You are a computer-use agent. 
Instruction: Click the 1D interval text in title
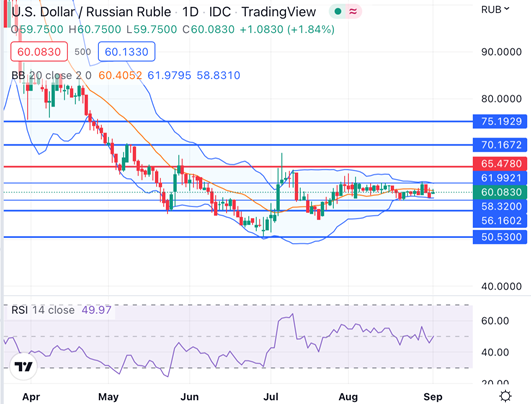coord(190,12)
